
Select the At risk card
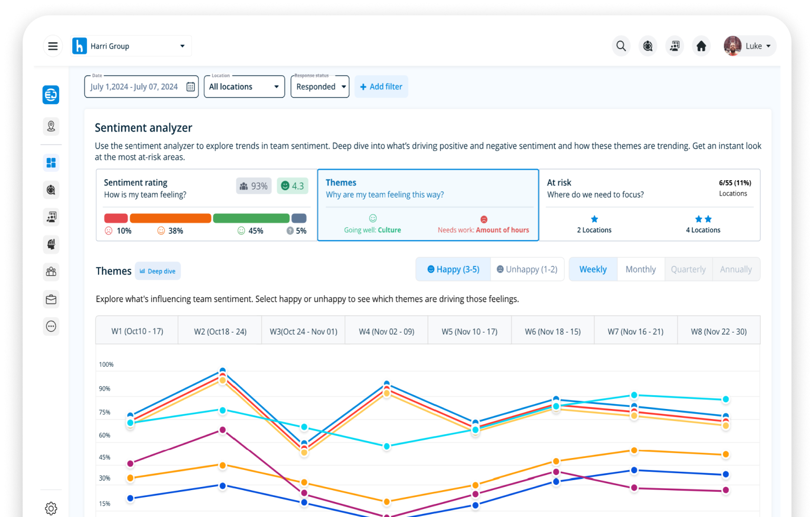[x=649, y=205]
